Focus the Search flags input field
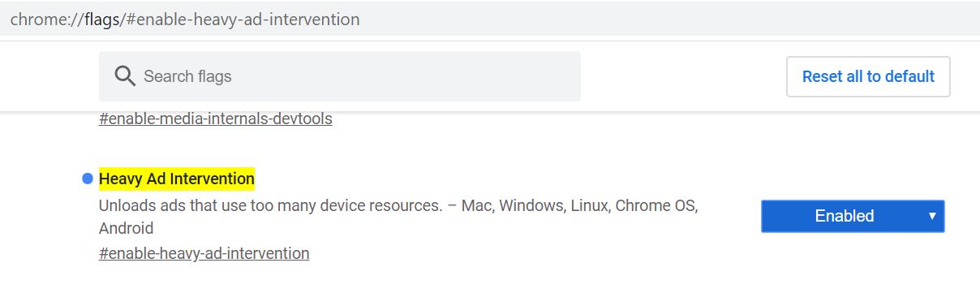 coord(340,76)
